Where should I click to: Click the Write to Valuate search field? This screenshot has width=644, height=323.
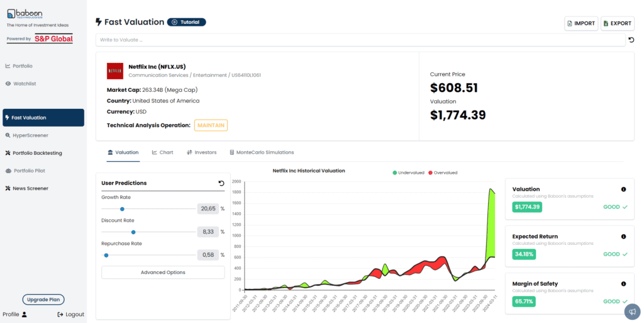click(360, 40)
